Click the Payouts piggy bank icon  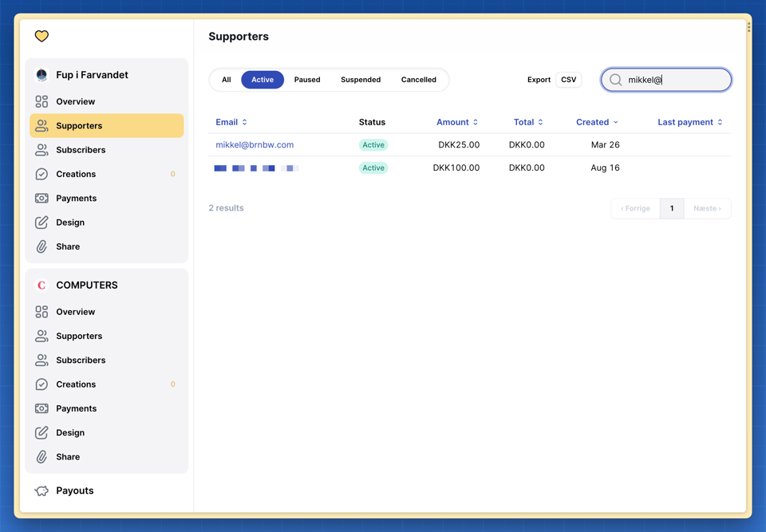41,491
